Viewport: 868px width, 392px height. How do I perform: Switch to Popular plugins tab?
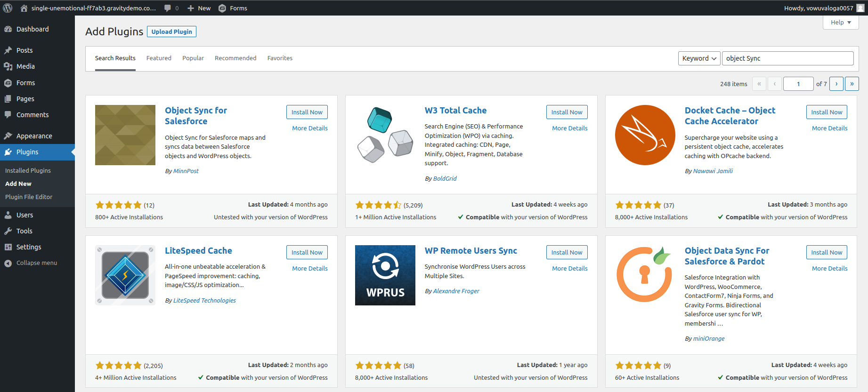coord(193,58)
